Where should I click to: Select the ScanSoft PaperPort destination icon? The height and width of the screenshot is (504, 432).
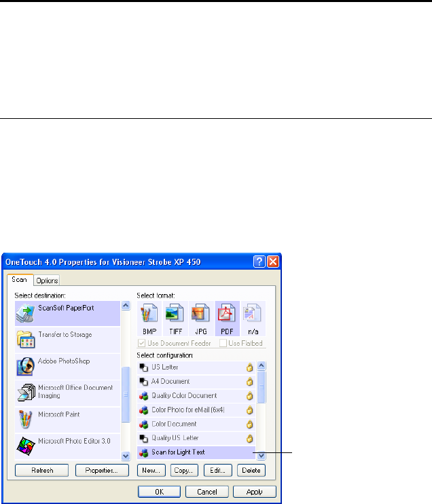[25, 313]
